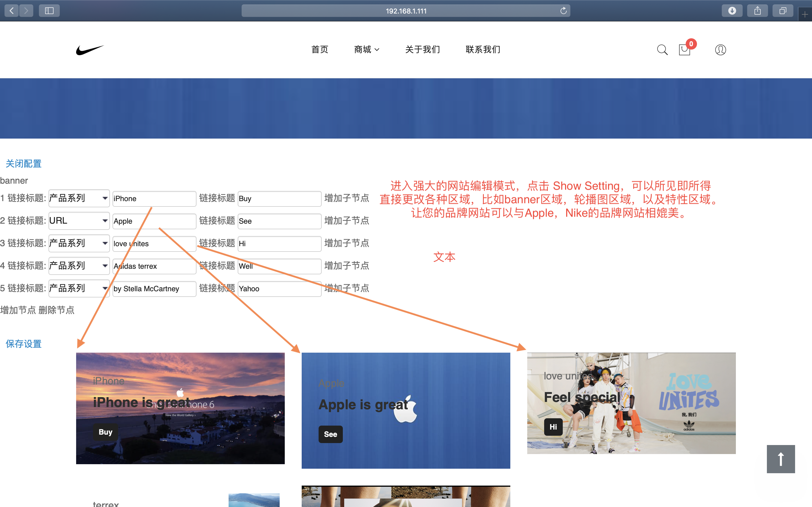Click the user account icon
812x507 pixels.
(720, 50)
